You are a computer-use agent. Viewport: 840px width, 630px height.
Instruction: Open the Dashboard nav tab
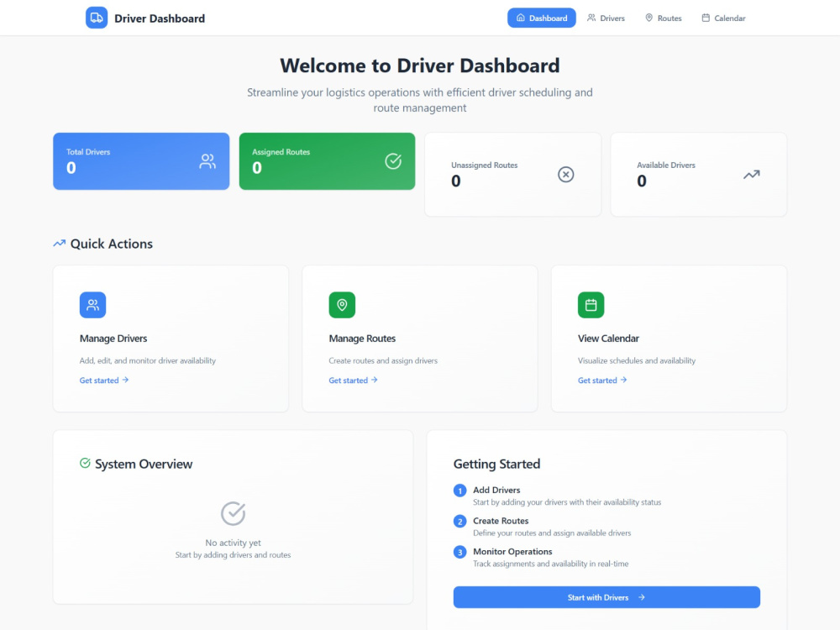tap(542, 18)
